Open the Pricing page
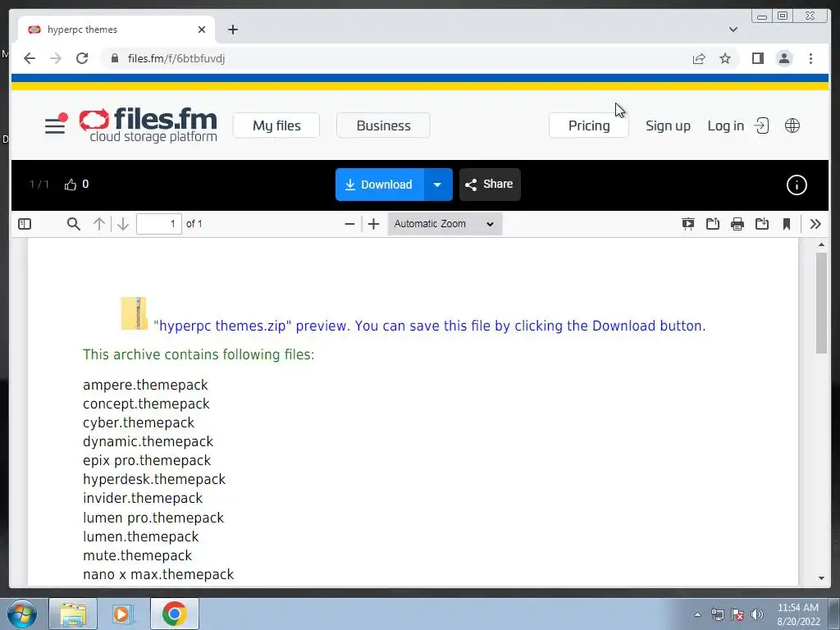Screen dimensions: 840x630 tap(589, 126)
